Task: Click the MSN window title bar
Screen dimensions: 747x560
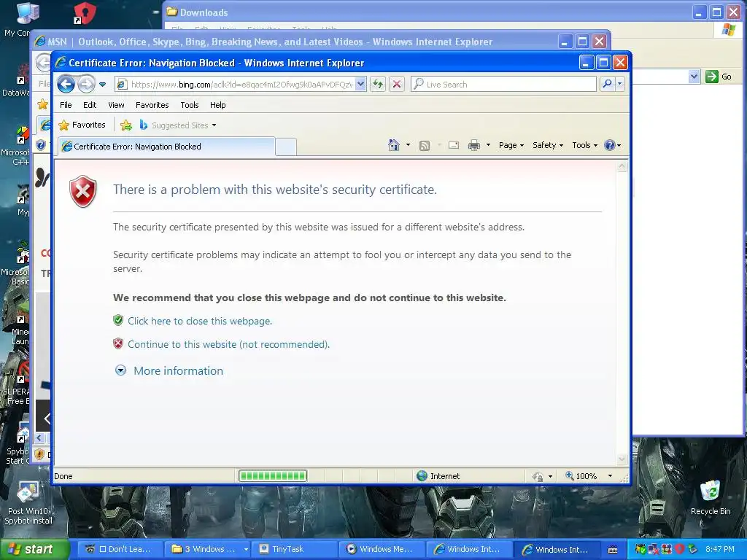Action: tap(295, 42)
